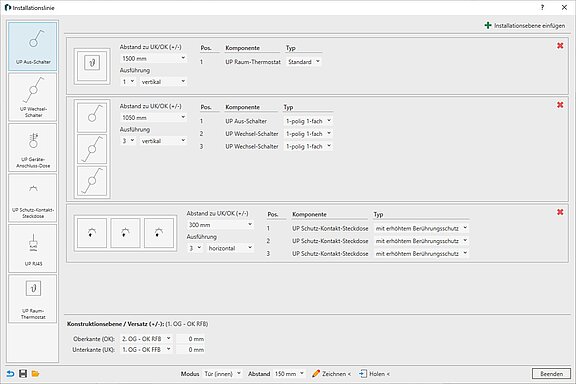Open count dropdown showing 3 in 1050 mm level
The width and height of the screenshot is (576, 384).
pos(128,141)
